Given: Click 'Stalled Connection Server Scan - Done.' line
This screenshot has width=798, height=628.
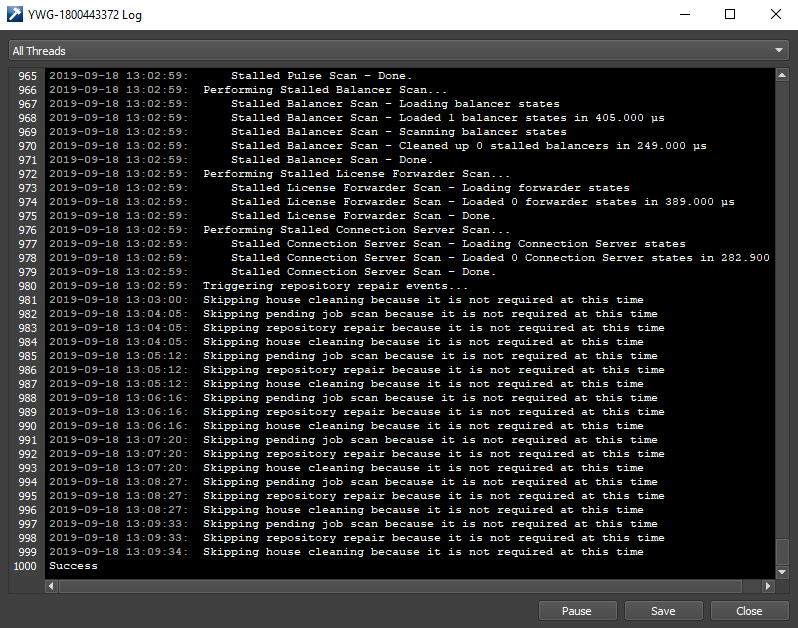Looking at the screenshot, I should tap(273, 272).
